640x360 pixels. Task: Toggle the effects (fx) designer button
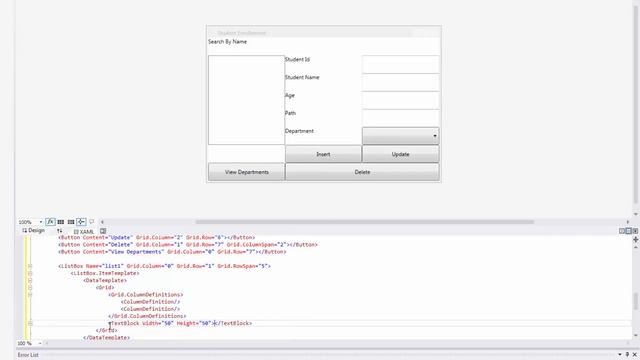(x=50, y=222)
